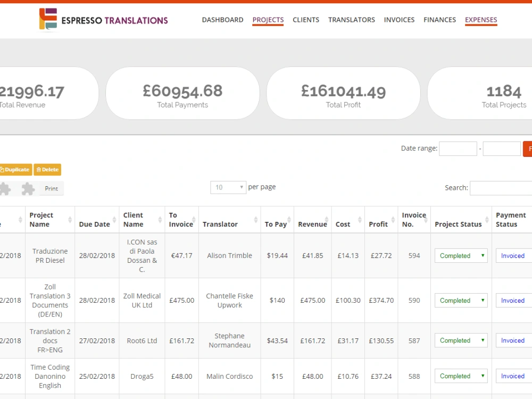Click the Chantelle Fiske Upwork translator cell

pos(230,301)
